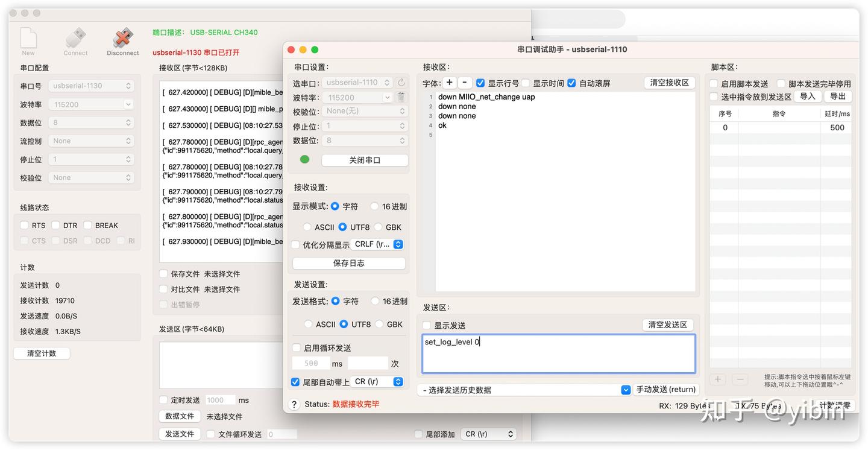The height and width of the screenshot is (450, 868).
Task: Enable 保存文件 checkbox in back window
Action: pyautogui.click(x=163, y=273)
